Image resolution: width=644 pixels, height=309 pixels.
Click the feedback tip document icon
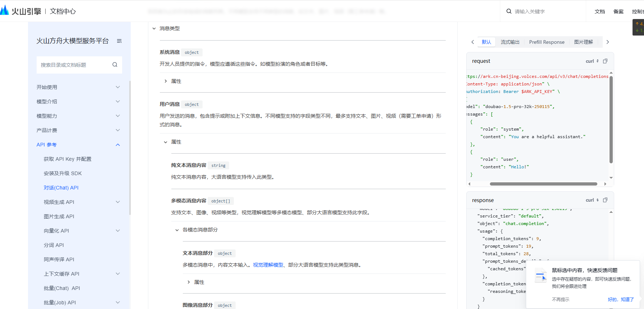pos(541,276)
